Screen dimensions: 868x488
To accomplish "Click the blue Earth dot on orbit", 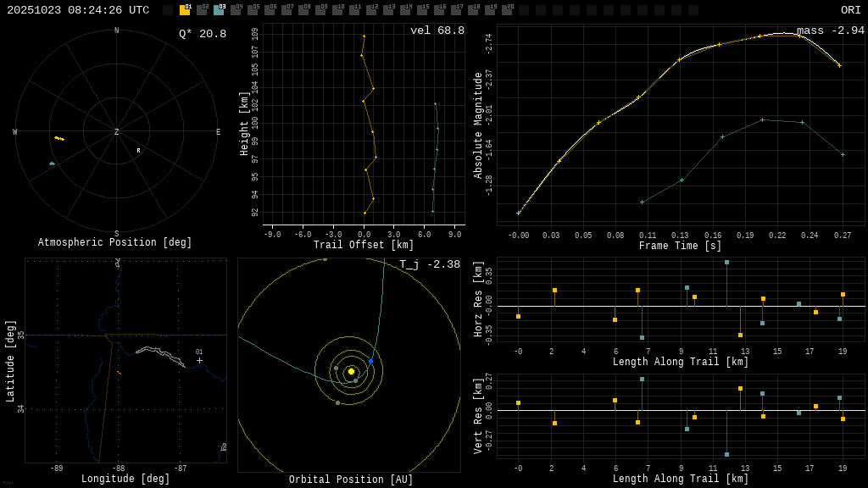I will [370, 361].
